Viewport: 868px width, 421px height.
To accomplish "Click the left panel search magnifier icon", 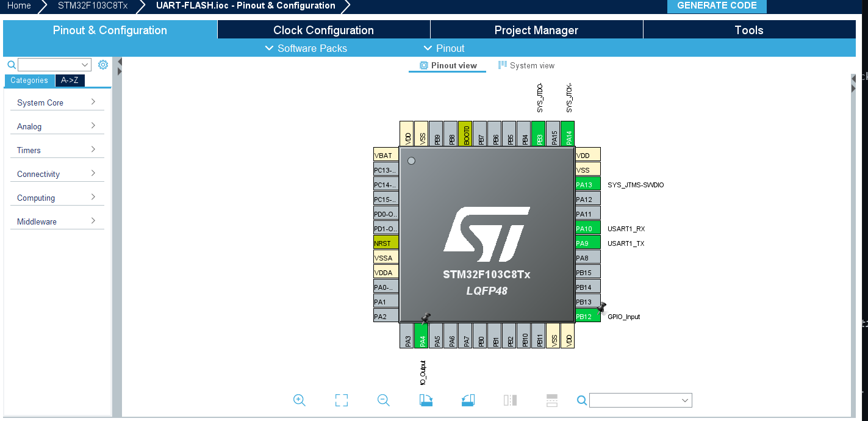I will [11, 64].
